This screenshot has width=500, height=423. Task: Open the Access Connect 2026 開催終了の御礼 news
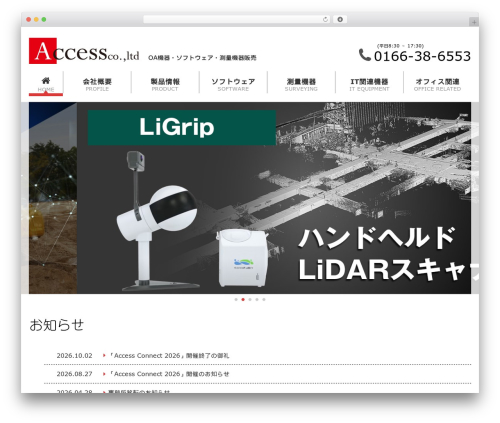pos(169,356)
